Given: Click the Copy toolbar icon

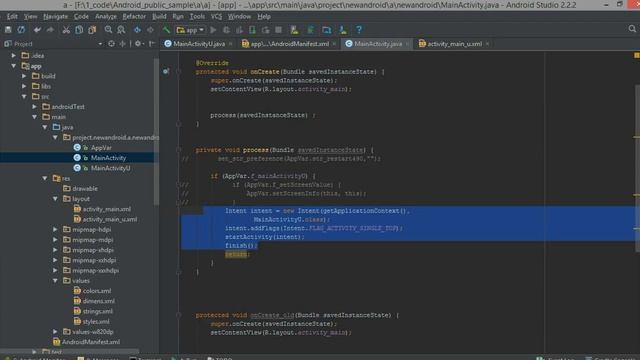Looking at the screenshot, I should click(79, 29).
